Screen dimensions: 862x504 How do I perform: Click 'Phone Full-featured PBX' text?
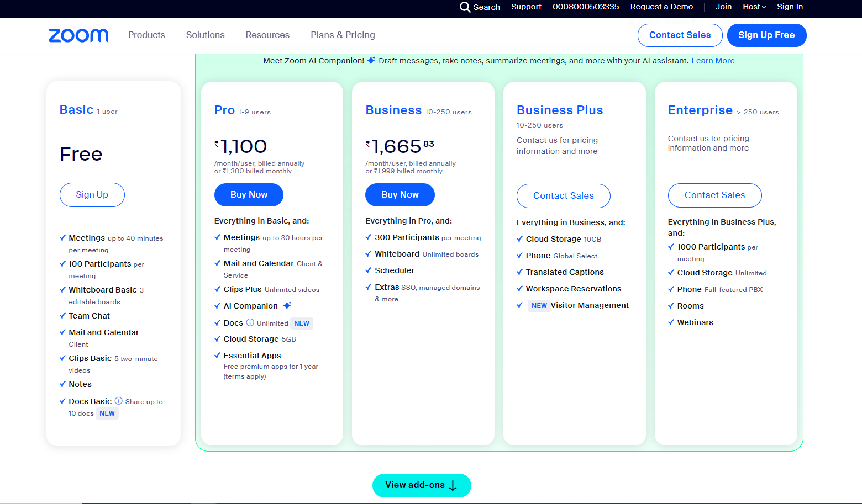(x=720, y=289)
